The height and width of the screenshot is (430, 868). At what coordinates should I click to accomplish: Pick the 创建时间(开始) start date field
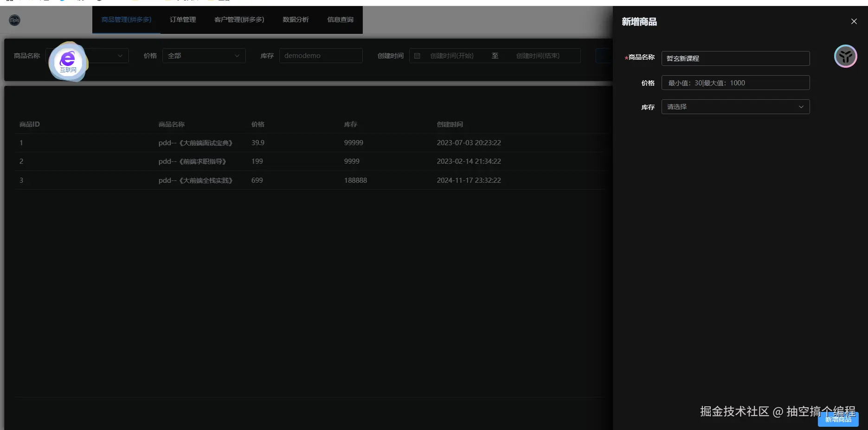[x=452, y=56]
